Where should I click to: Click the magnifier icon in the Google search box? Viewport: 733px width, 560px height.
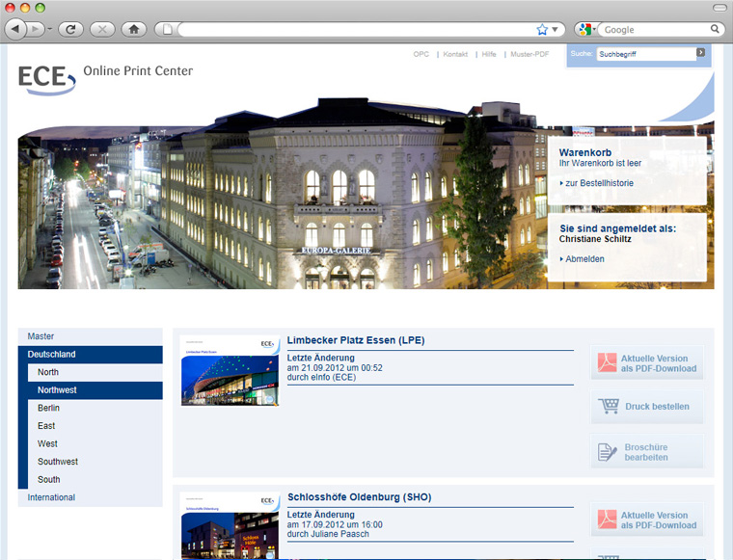coord(715,30)
